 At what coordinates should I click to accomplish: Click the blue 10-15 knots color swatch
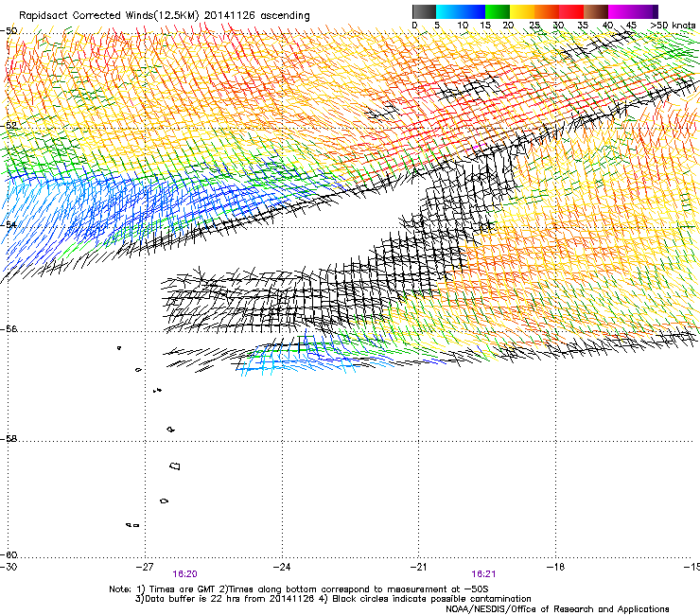pyautogui.click(x=473, y=11)
